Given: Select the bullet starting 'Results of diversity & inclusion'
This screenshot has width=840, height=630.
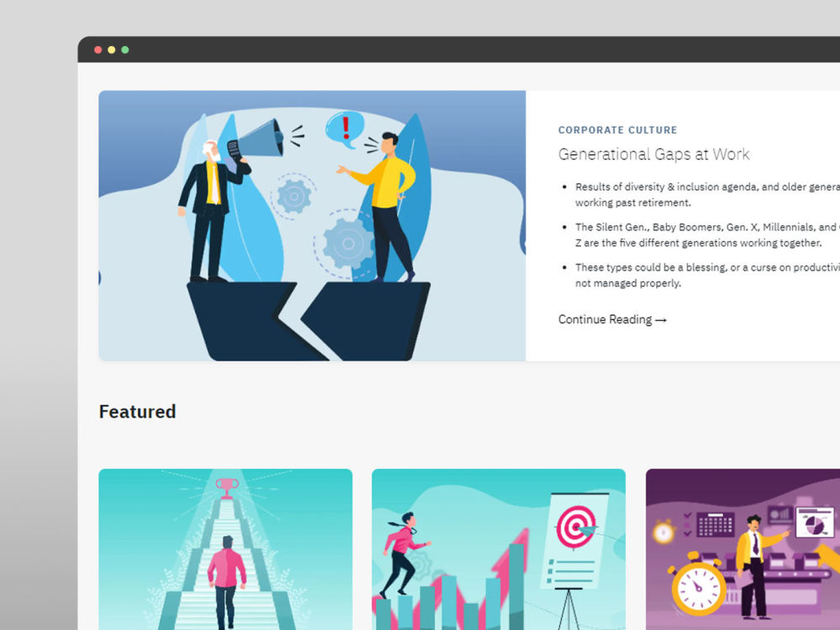Looking at the screenshot, I should coord(707,195).
